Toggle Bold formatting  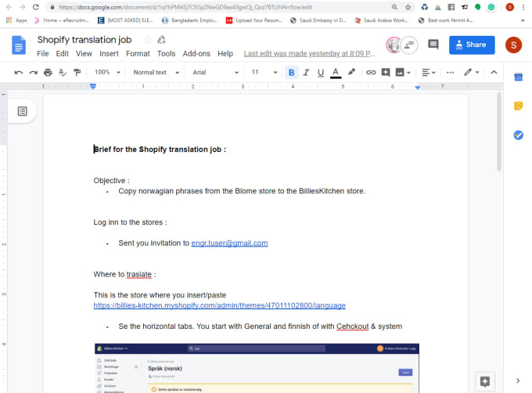click(291, 72)
